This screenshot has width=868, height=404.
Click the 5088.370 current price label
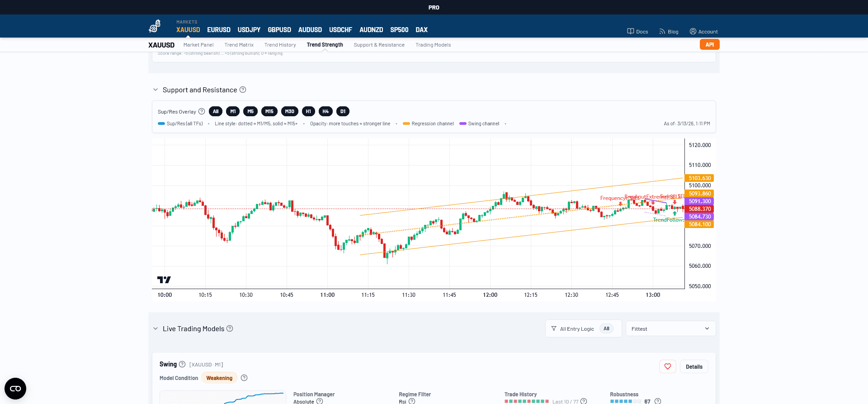[x=699, y=209]
